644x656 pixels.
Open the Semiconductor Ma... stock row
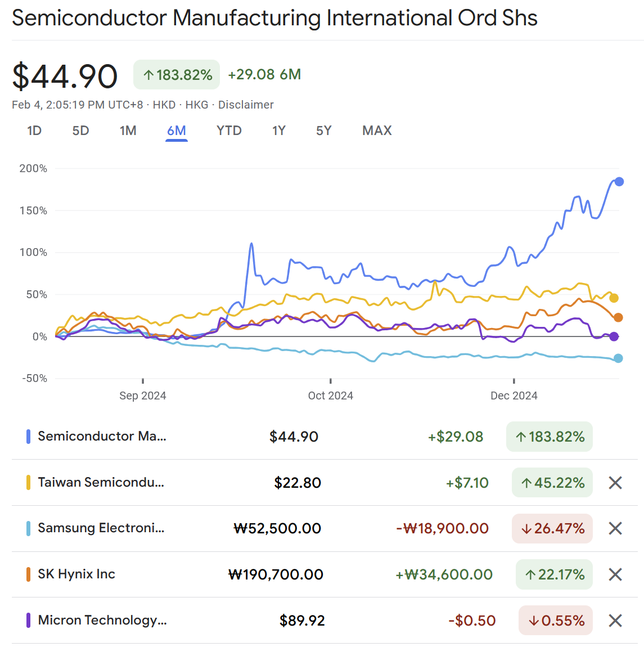point(102,436)
